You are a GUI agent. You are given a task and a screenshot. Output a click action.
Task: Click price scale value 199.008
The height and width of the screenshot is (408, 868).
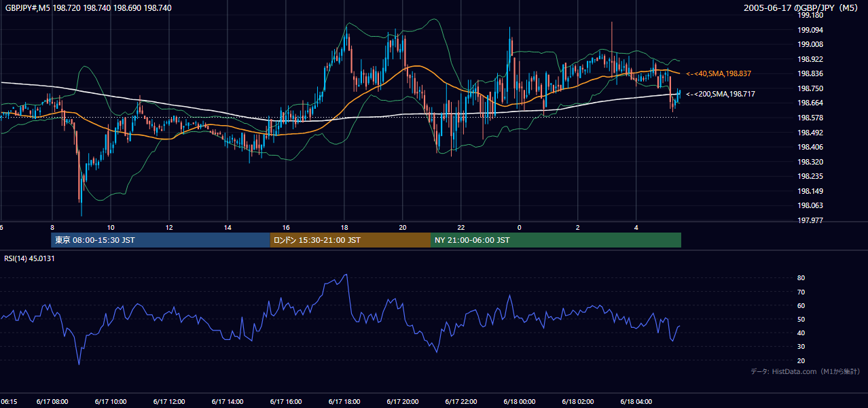coord(810,44)
